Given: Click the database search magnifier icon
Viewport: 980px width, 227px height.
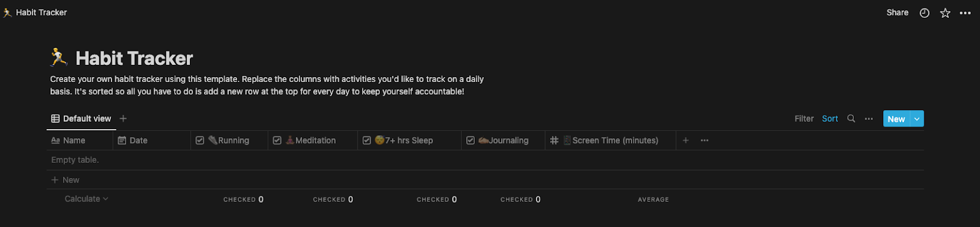Looking at the screenshot, I should pyautogui.click(x=851, y=119).
